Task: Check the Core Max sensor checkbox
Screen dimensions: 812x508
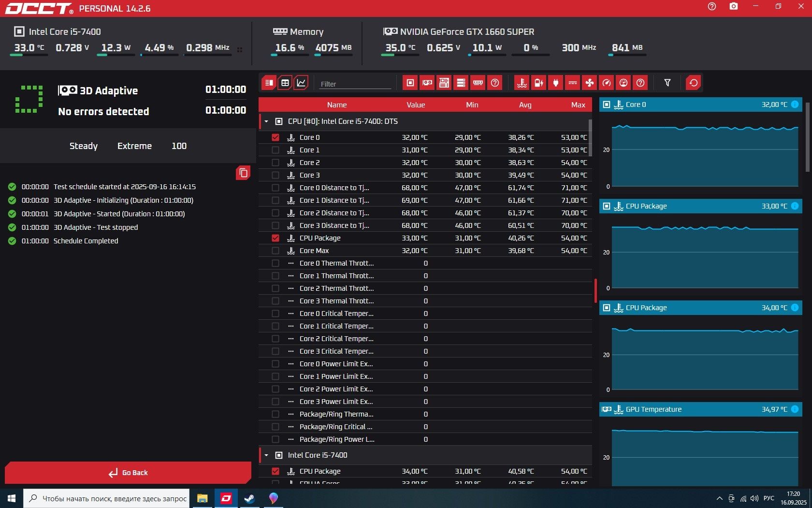Action: click(x=275, y=251)
